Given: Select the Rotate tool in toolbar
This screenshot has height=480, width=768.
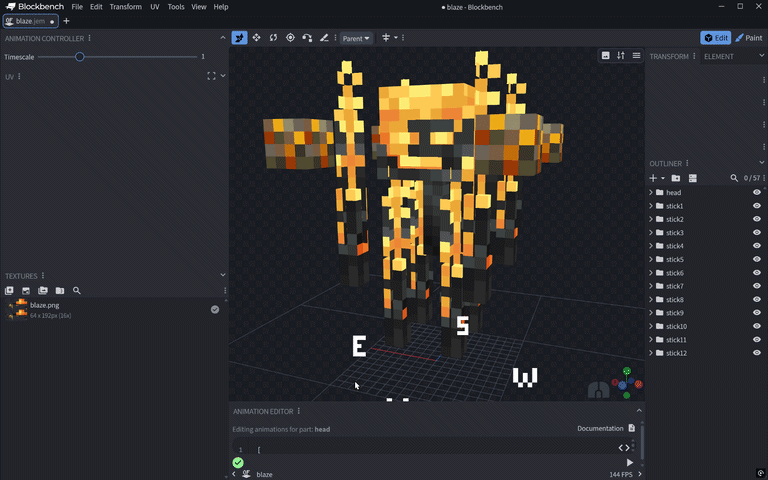Looking at the screenshot, I should point(273,38).
